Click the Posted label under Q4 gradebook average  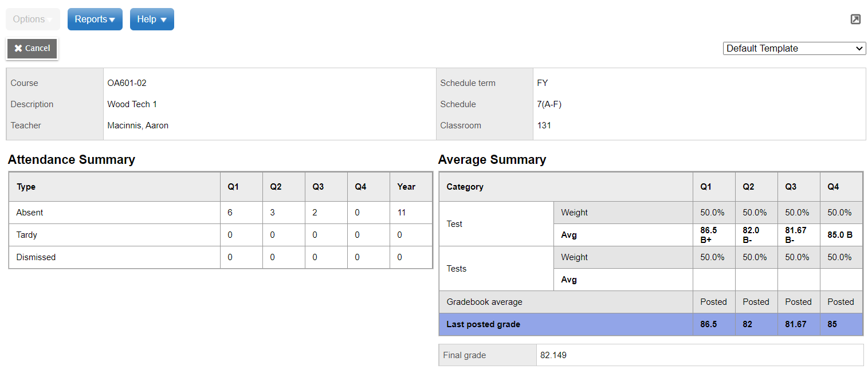tap(840, 302)
